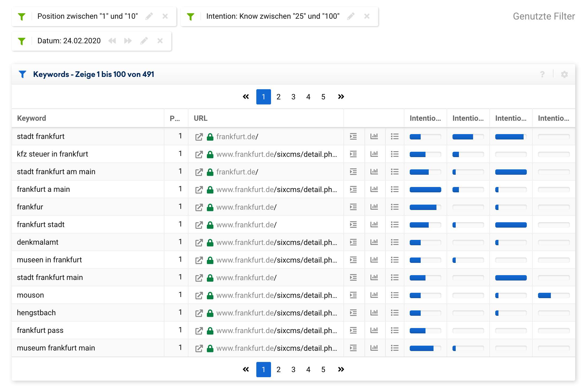Open external link for mouson URL
Screen dimensions: 588x390
pyautogui.click(x=199, y=295)
